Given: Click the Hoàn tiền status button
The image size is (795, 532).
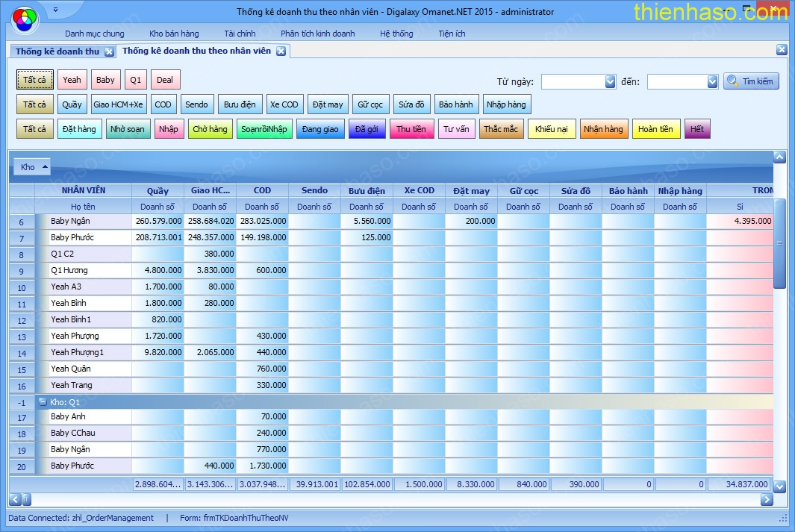Looking at the screenshot, I should tap(656, 129).
